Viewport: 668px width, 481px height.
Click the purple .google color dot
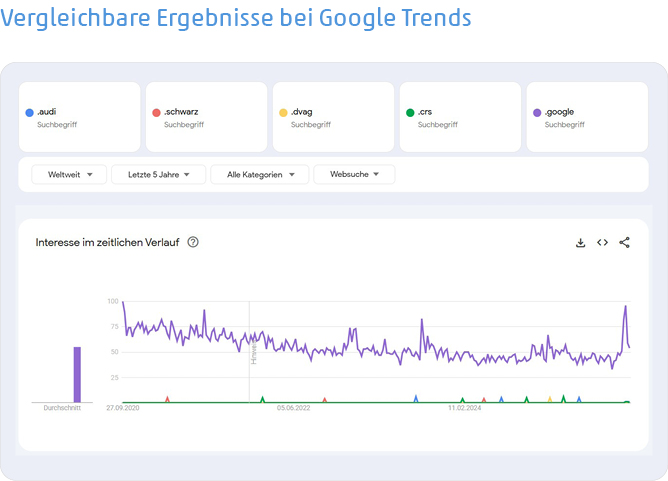click(x=537, y=112)
